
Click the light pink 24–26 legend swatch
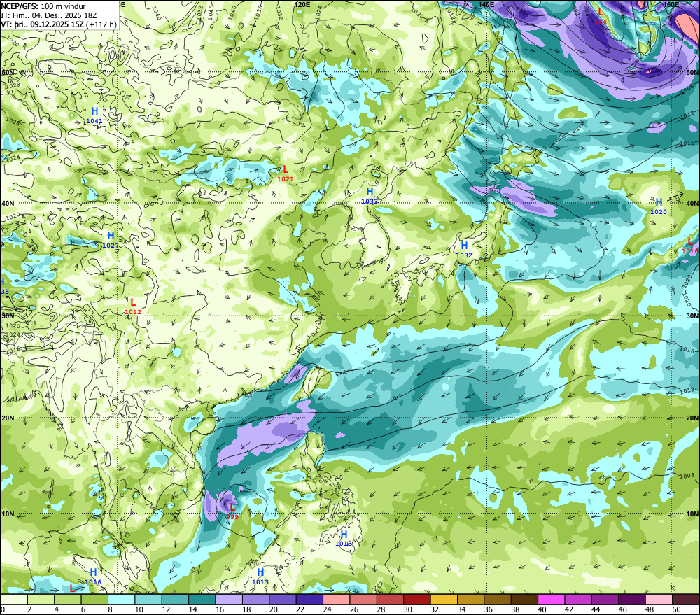336,600
